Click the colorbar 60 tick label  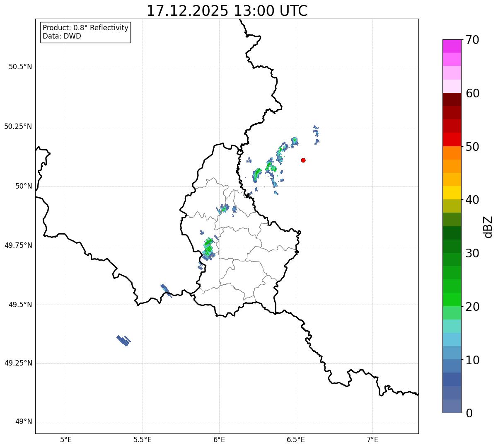[472, 94]
